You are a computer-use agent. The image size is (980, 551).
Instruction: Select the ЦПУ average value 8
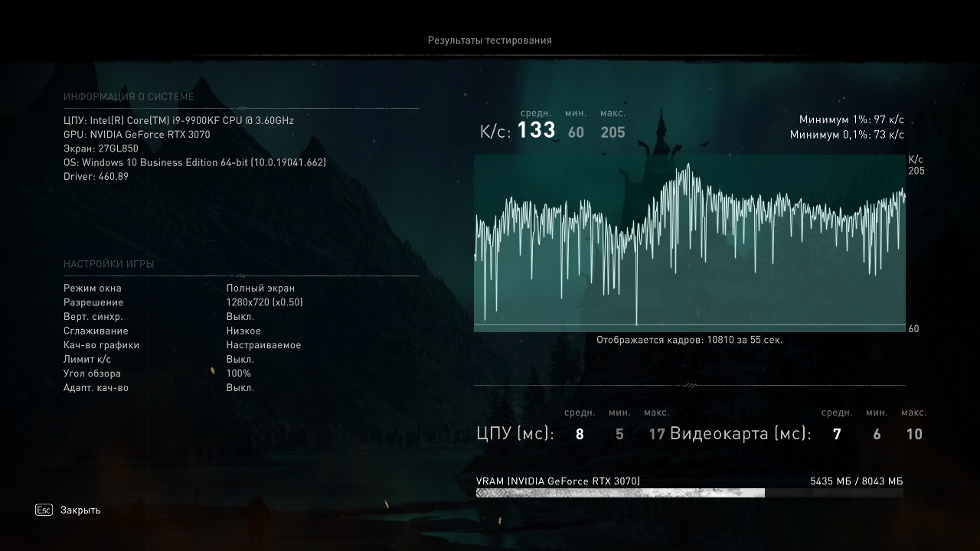pos(580,435)
